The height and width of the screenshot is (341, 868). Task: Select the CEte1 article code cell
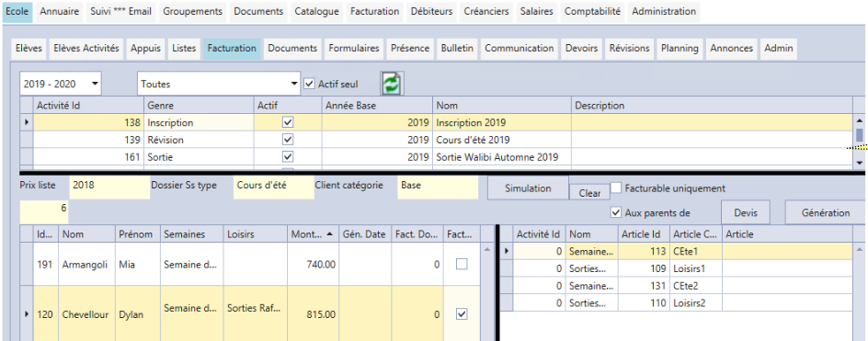click(696, 251)
